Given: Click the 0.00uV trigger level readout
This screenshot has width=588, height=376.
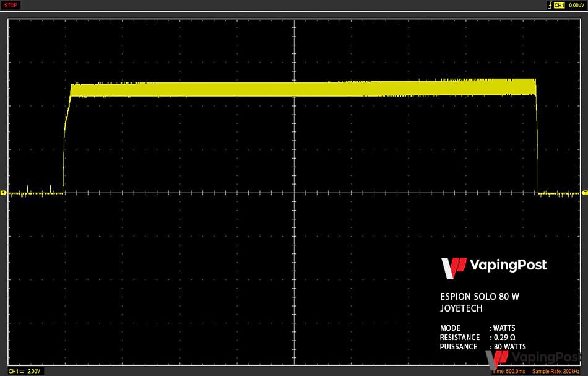Looking at the screenshot, I should coord(576,5).
